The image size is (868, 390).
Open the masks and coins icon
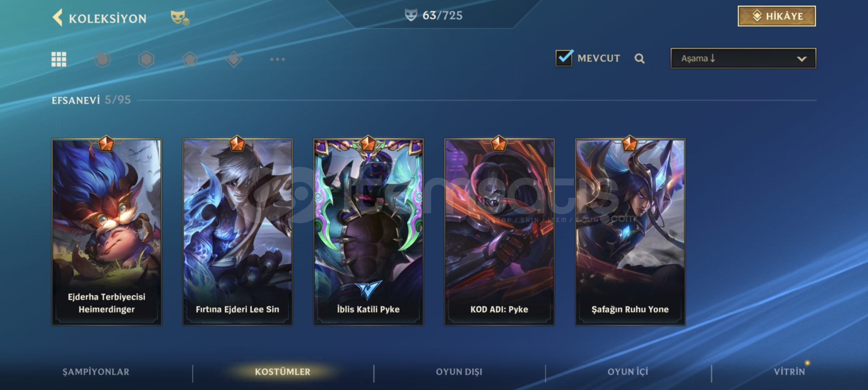pos(180,18)
